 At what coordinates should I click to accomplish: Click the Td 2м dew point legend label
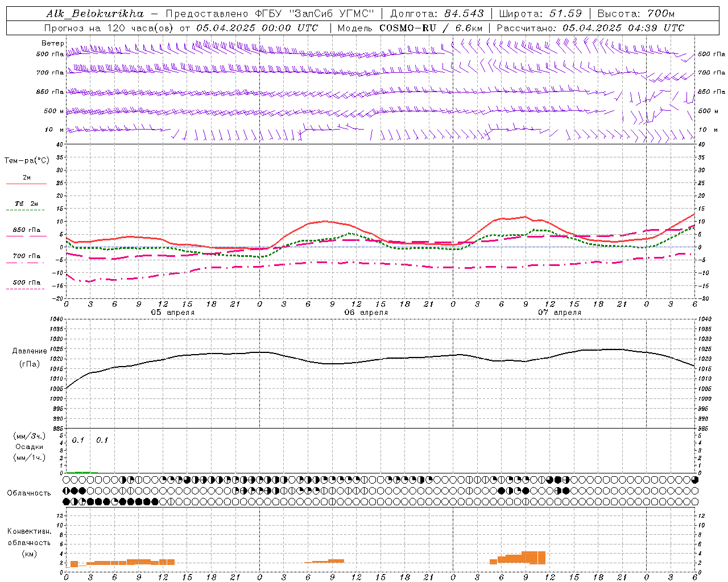pos(26,203)
